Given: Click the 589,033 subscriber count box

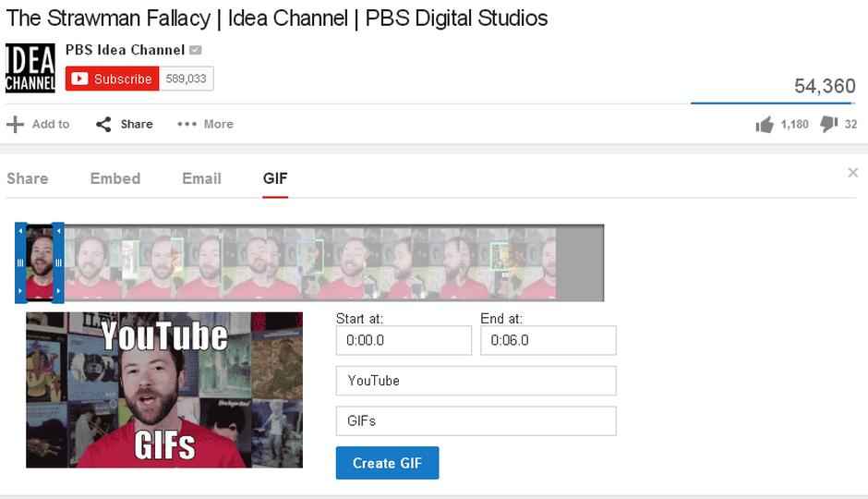Looking at the screenshot, I should 186,79.
